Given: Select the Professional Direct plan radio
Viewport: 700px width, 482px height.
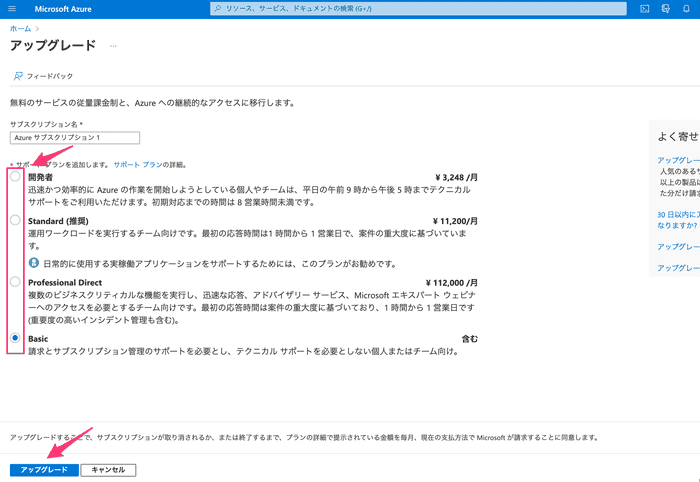Looking at the screenshot, I should point(15,282).
